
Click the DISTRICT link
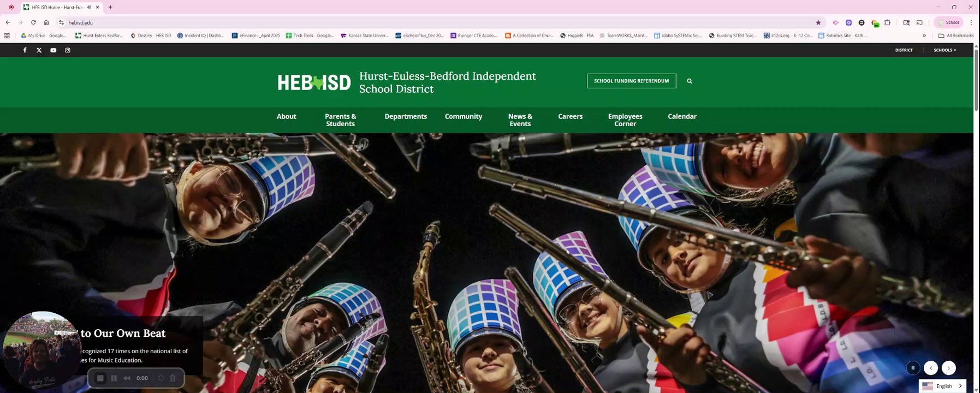point(904,50)
